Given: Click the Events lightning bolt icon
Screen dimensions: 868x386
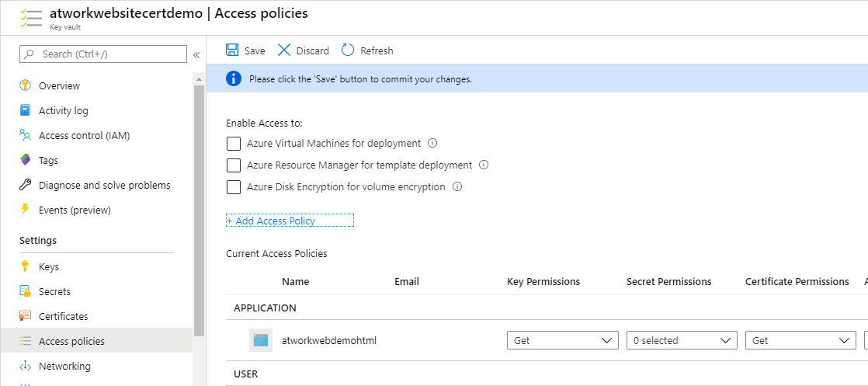Looking at the screenshot, I should [25, 210].
